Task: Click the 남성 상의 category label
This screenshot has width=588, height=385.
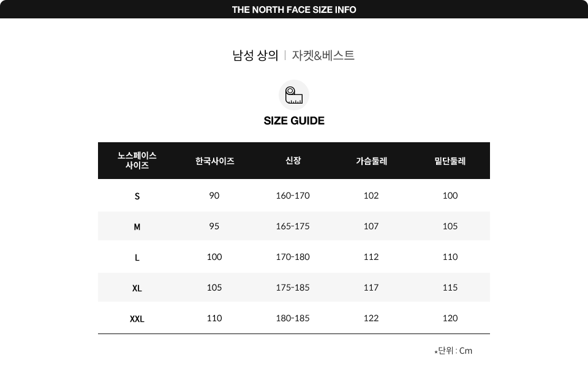Action: pyautogui.click(x=255, y=56)
